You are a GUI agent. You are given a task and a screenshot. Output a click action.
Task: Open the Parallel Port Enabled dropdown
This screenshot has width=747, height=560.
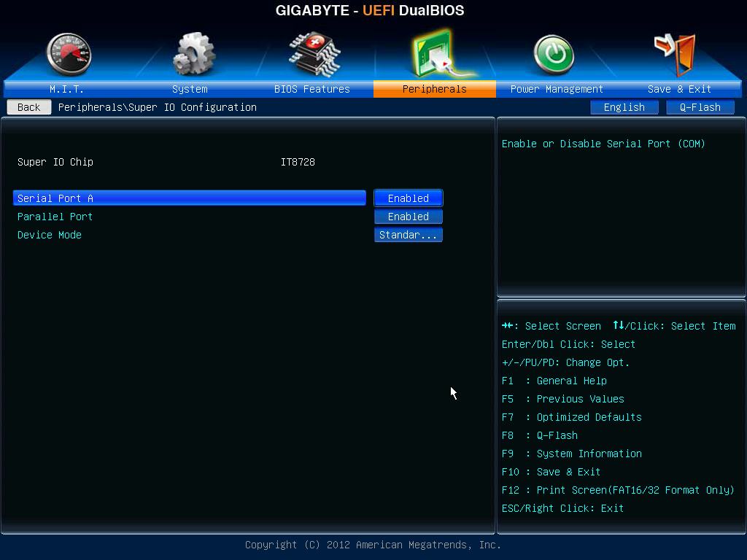[409, 217]
